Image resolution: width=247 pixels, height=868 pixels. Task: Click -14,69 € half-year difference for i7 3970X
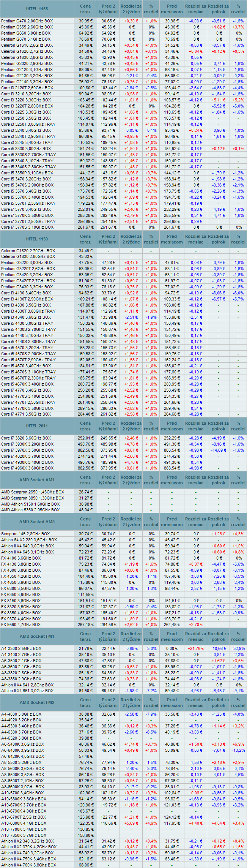(219, 450)
